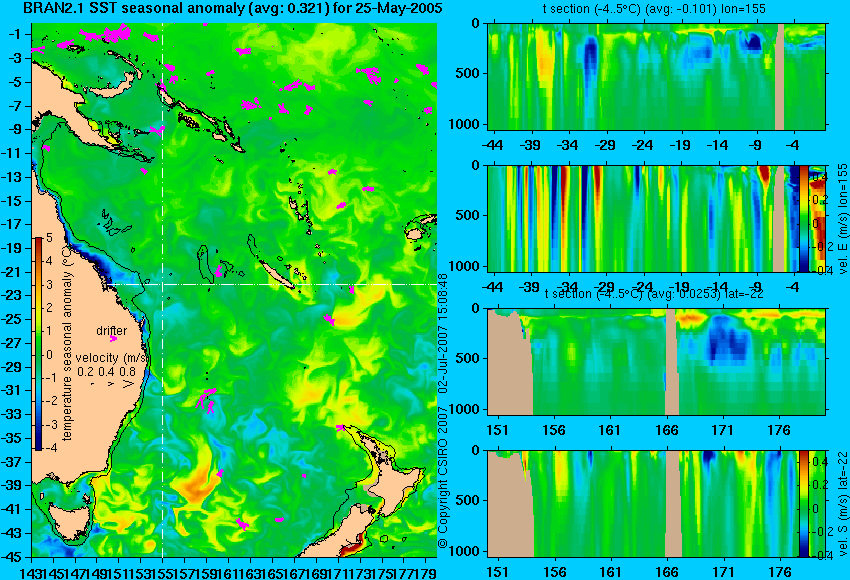Click the 'vel. E (m/s) lon=155' axis label
850x580 pixels.
(843, 218)
